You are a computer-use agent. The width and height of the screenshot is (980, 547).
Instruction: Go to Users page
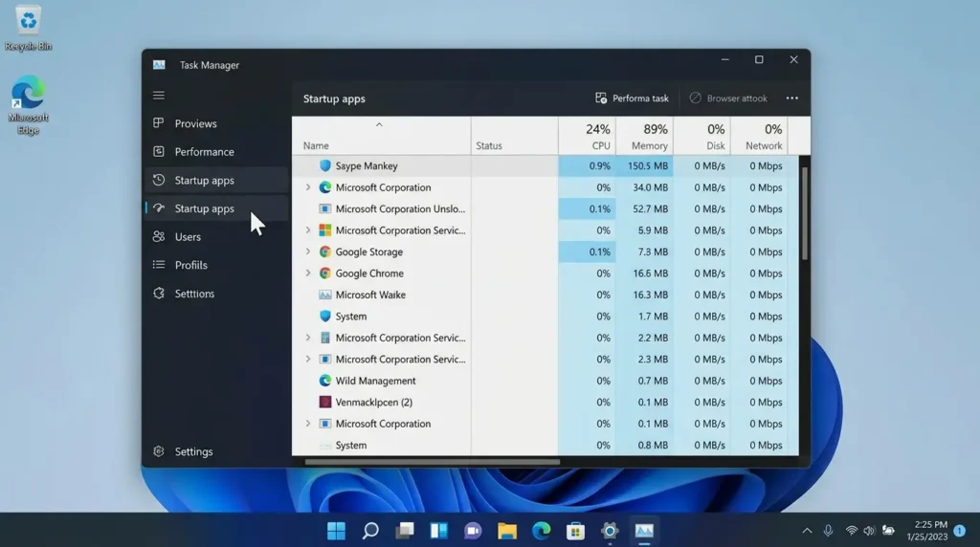tap(216, 236)
